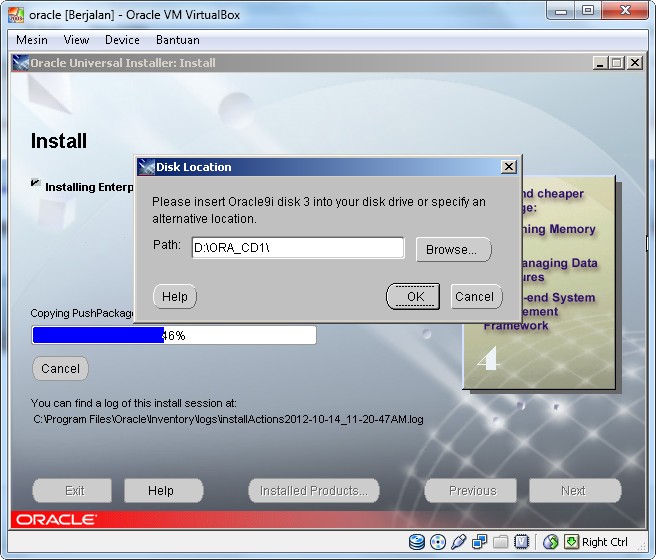Click the Installed Products... button
This screenshot has height=560, width=656.
(314, 491)
